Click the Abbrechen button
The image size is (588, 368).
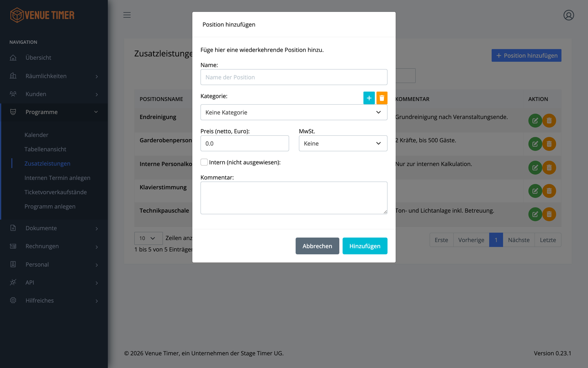tap(317, 246)
